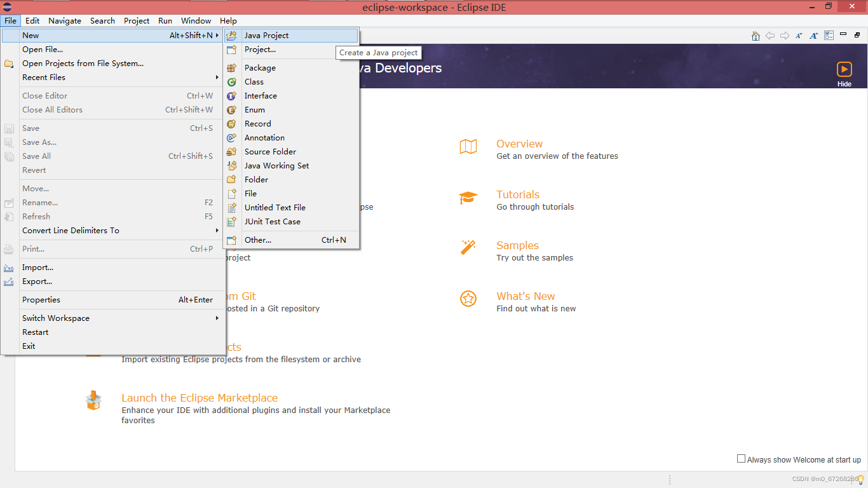Screen dimensions: 868x488
Task: Open the Navigate menu
Action: (65, 20)
